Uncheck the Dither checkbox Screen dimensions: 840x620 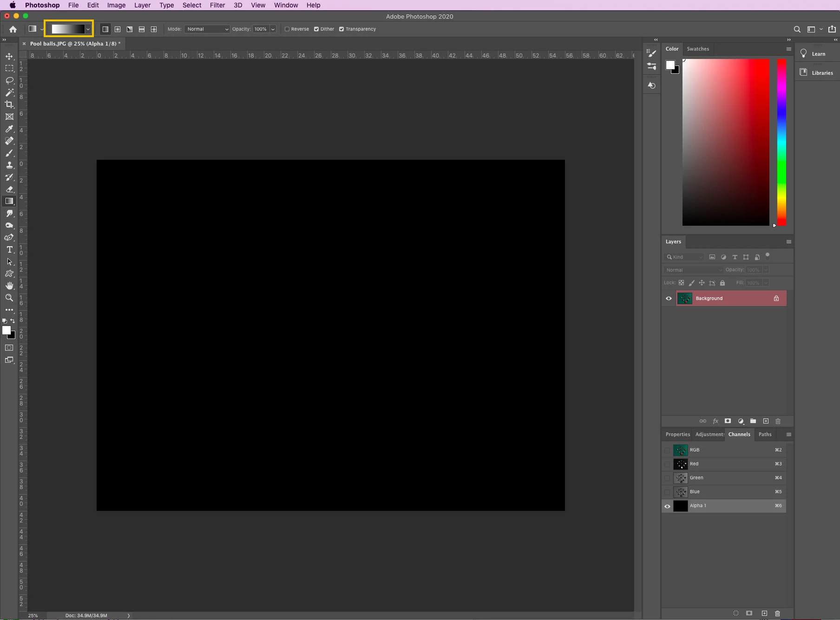pos(316,29)
